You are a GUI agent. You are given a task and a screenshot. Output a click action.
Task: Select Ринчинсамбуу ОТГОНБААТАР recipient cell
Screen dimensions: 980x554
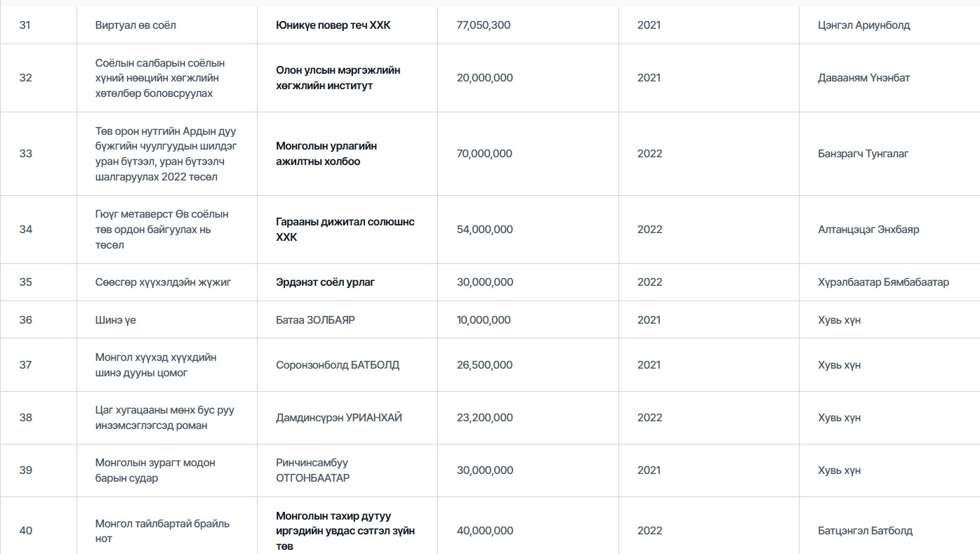pos(312,470)
